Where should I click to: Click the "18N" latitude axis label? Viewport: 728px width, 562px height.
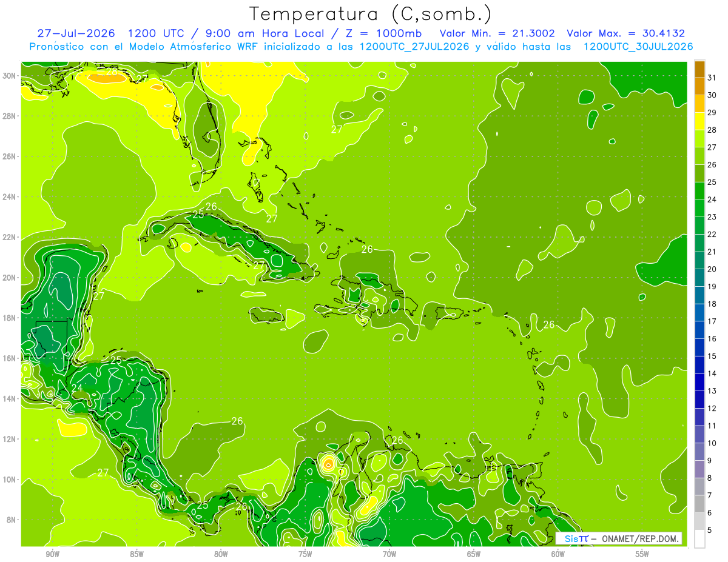9,318
